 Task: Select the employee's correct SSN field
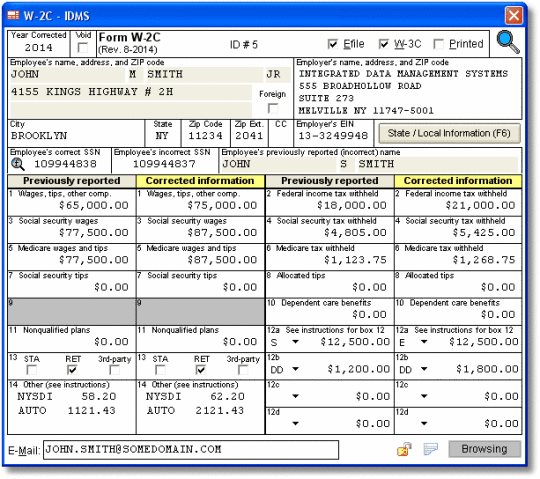pyautogui.click(x=65, y=164)
